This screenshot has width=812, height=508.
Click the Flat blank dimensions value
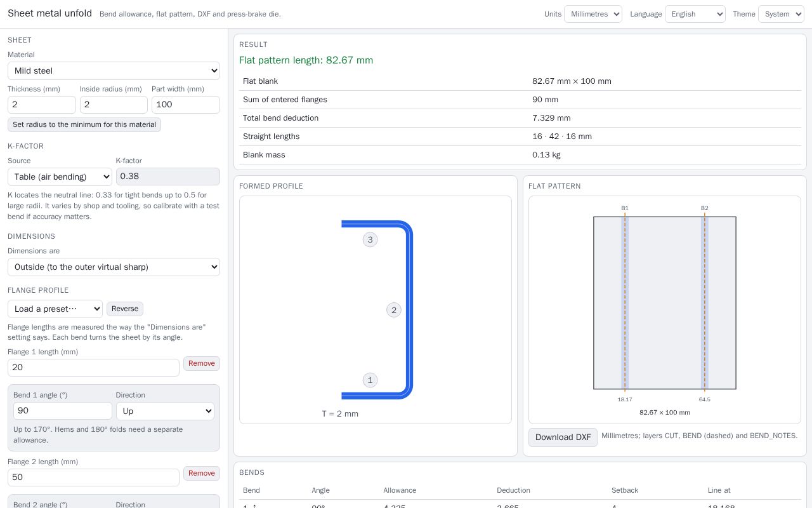(x=572, y=81)
